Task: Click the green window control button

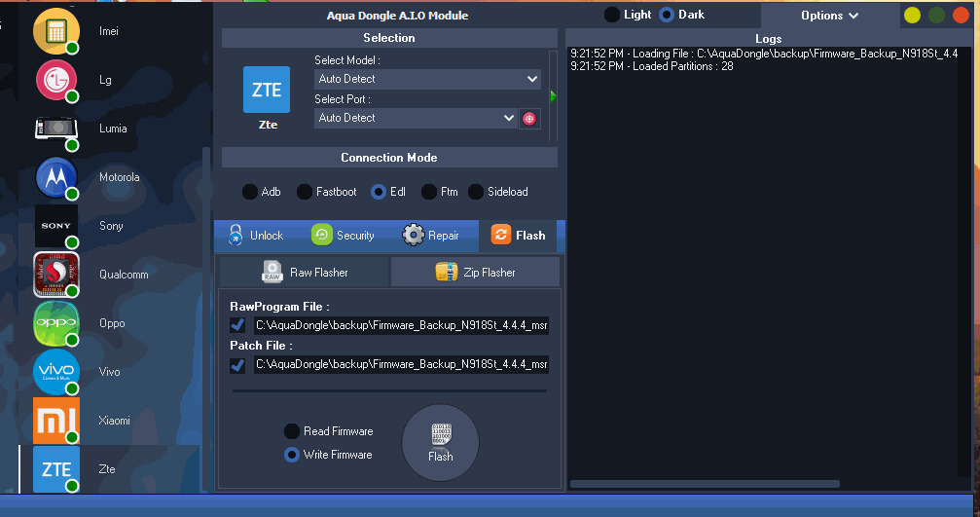Action: click(936, 15)
